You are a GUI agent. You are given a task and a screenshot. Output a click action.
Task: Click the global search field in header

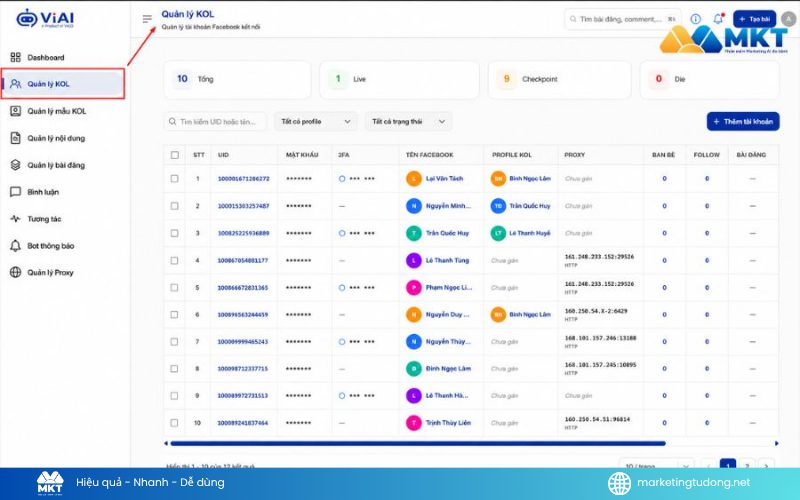pos(622,19)
